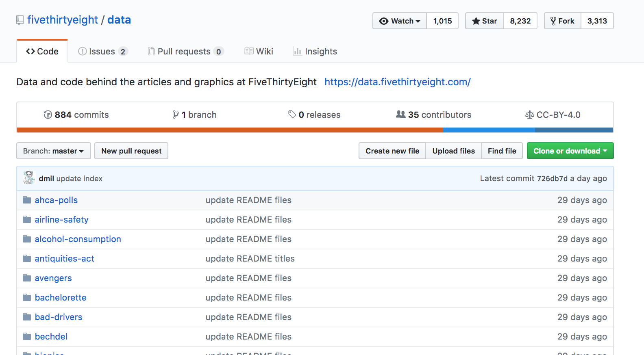Click the repository book icon beside fivethirtyeight
The height and width of the screenshot is (355, 644).
pyautogui.click(x=20, y=20)
